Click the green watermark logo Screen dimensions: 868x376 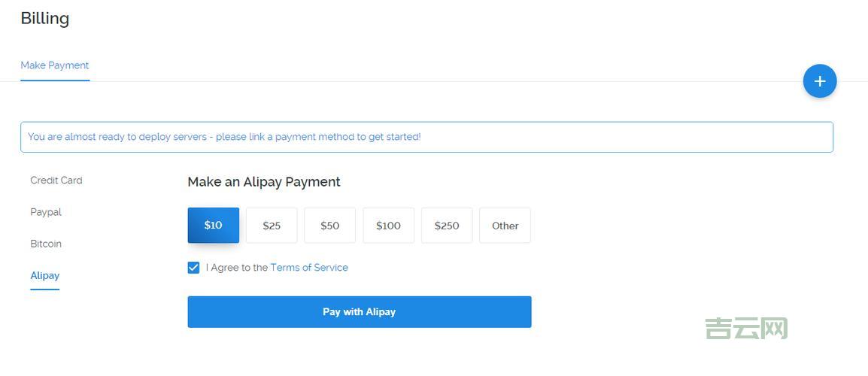click(x=746, y=329)
